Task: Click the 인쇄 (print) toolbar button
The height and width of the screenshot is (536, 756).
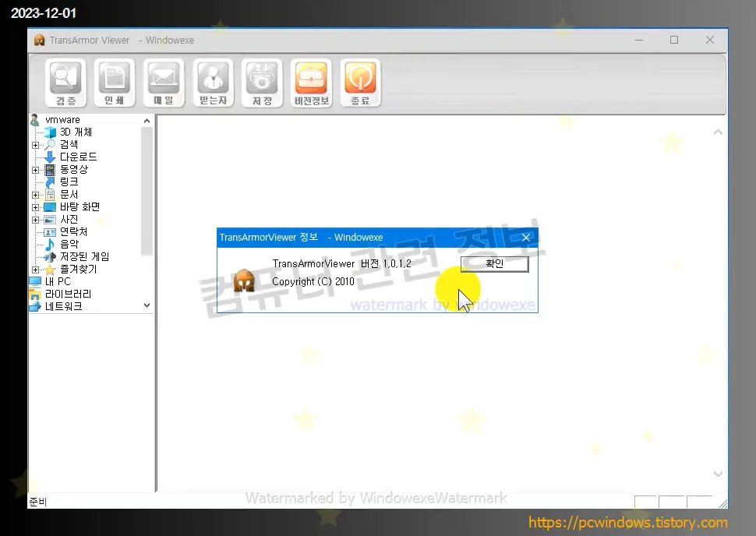Action: click(115, 83)
